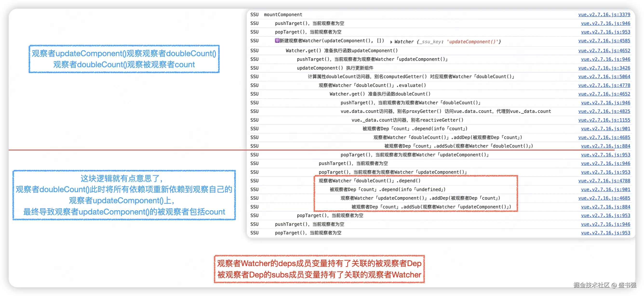Screen dimensions: 644x296
Task: Click the red Watcher deps annotation box
Action: (319, 269)
